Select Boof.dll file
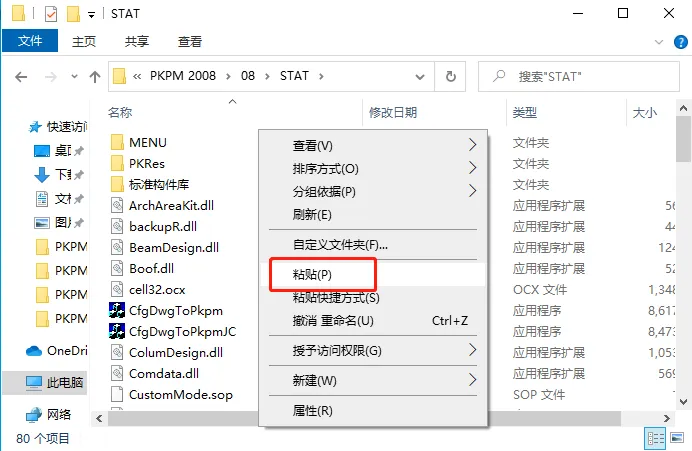The width and height of the screenshot is (692, 451). click(x=142, y=268)
